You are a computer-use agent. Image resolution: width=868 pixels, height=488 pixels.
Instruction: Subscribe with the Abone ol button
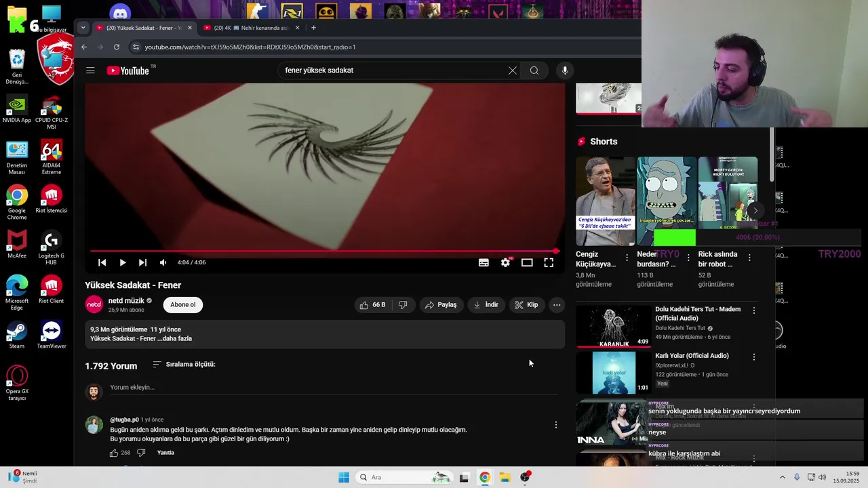182,305
